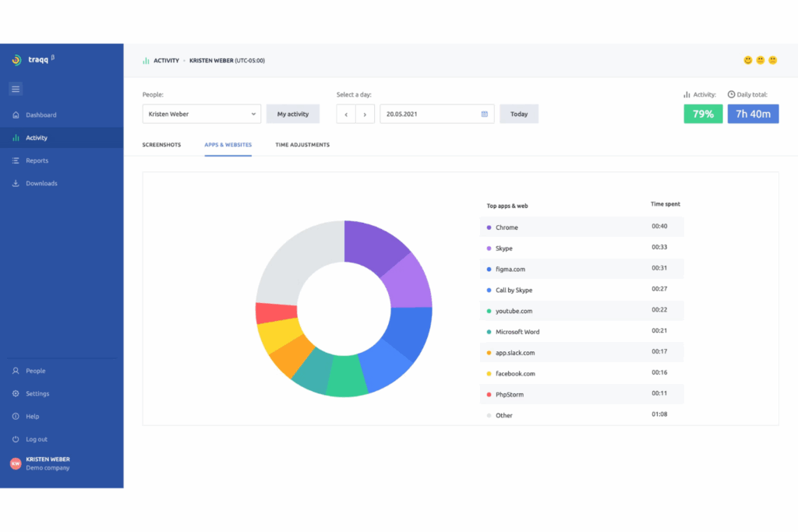Click the calendar icon in date field
This screenshot has height=532, width=798.
click(484, 114)
